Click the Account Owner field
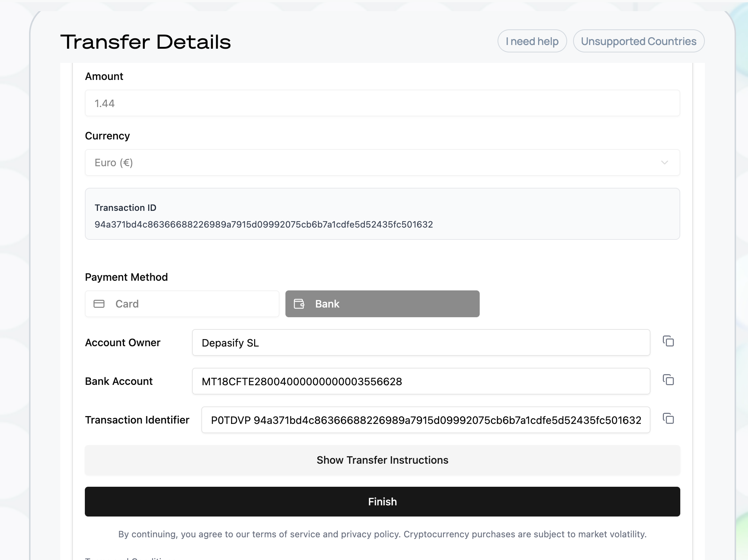 (421, 342)
